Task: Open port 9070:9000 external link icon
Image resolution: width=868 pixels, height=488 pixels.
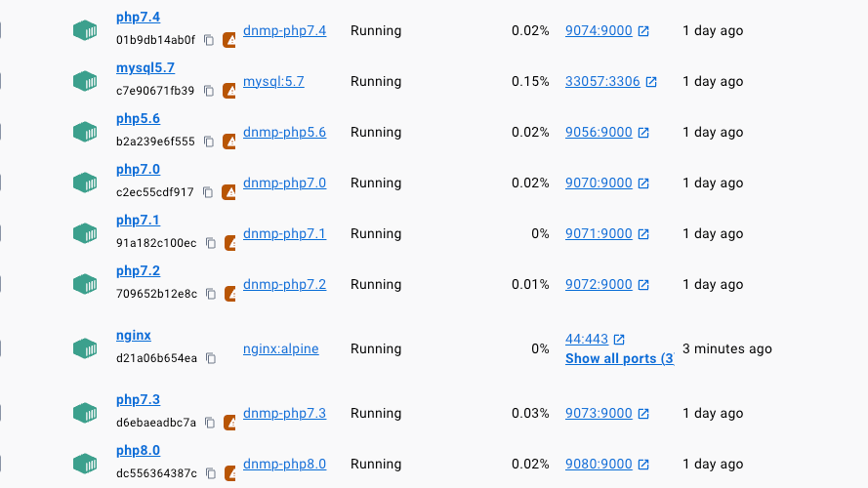Action: pyautogui.click(x=643, y=183)
